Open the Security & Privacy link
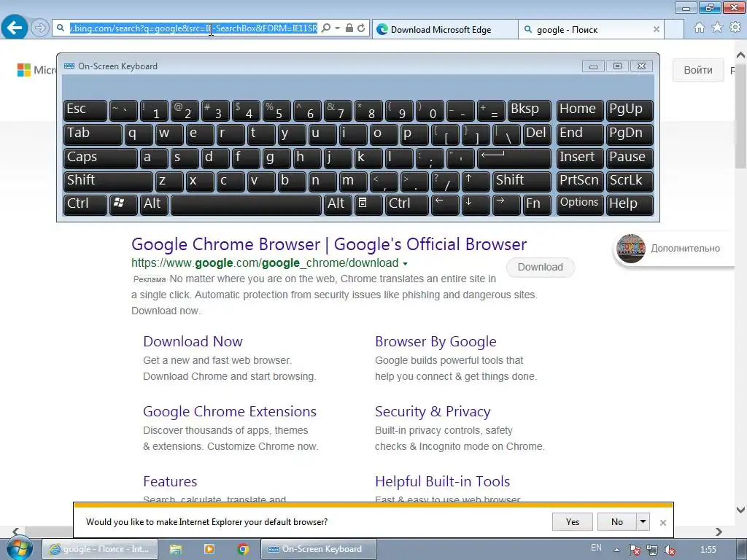Image resolution: width=747 pixels, height=560 pixels. click(433, 411)
